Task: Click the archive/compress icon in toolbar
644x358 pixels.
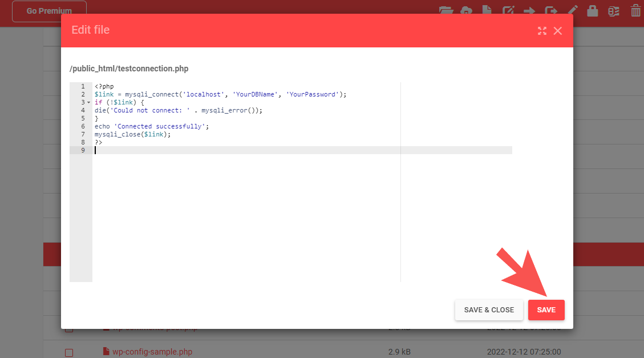Action: tap(614, 10)
